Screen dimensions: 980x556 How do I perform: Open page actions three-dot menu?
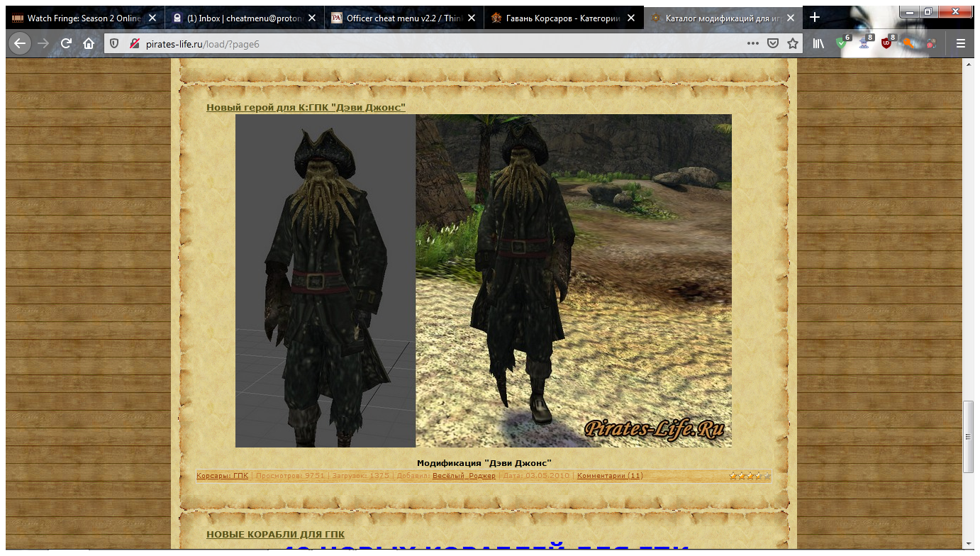coord(753,44)
